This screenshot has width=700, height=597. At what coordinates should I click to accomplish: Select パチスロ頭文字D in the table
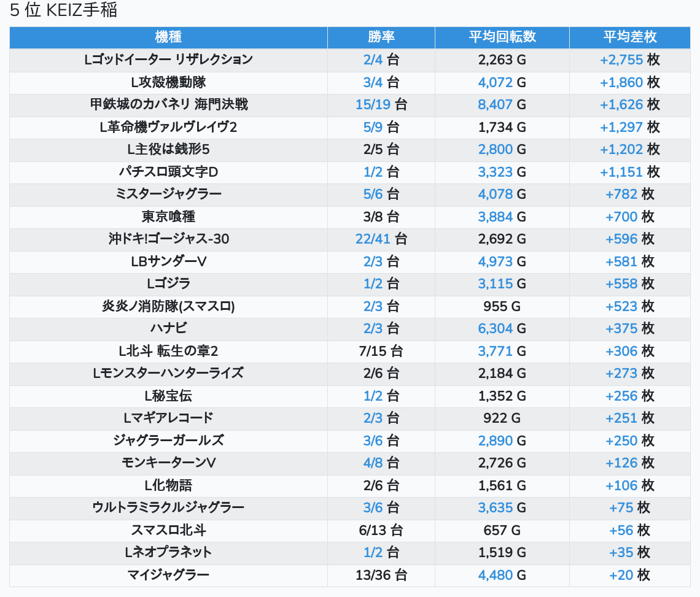(168, 172)
